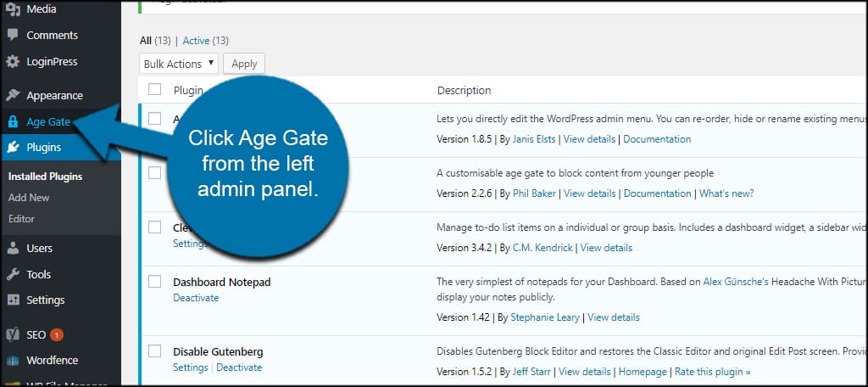Toggle the select-all plugins checkbox
The height and width of the screenshot is (387, 868).
tap(155, 89)
